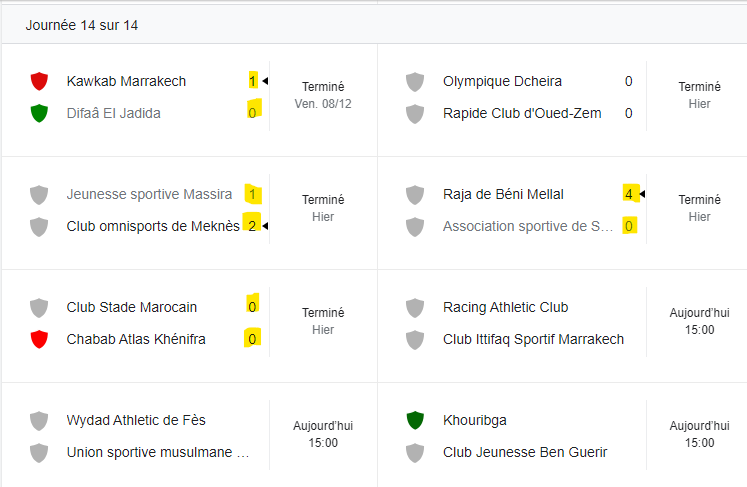Select Union sportive musulmane team name

[158, 452]
